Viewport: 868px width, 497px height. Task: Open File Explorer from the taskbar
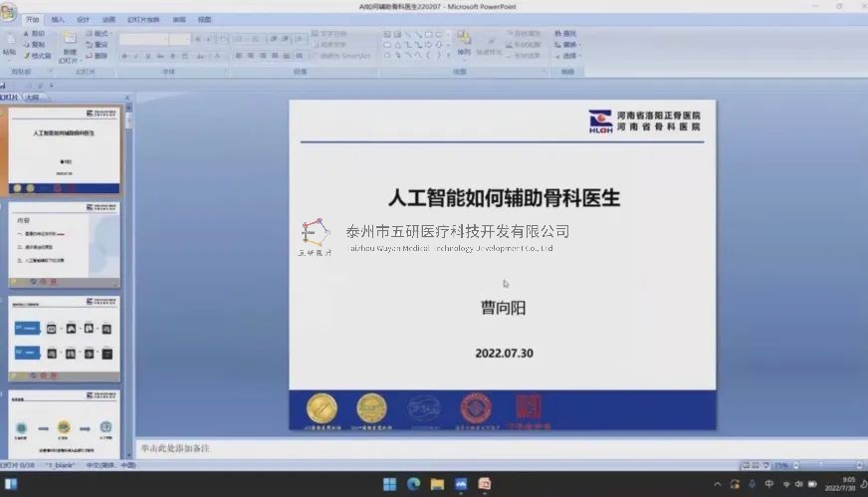click(x=437, y=484)
